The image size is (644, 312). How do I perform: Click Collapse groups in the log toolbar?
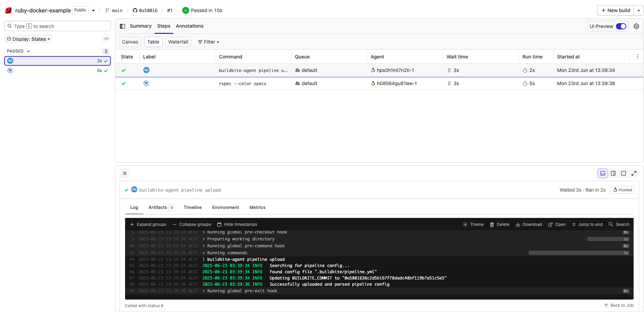coord(192,224)
